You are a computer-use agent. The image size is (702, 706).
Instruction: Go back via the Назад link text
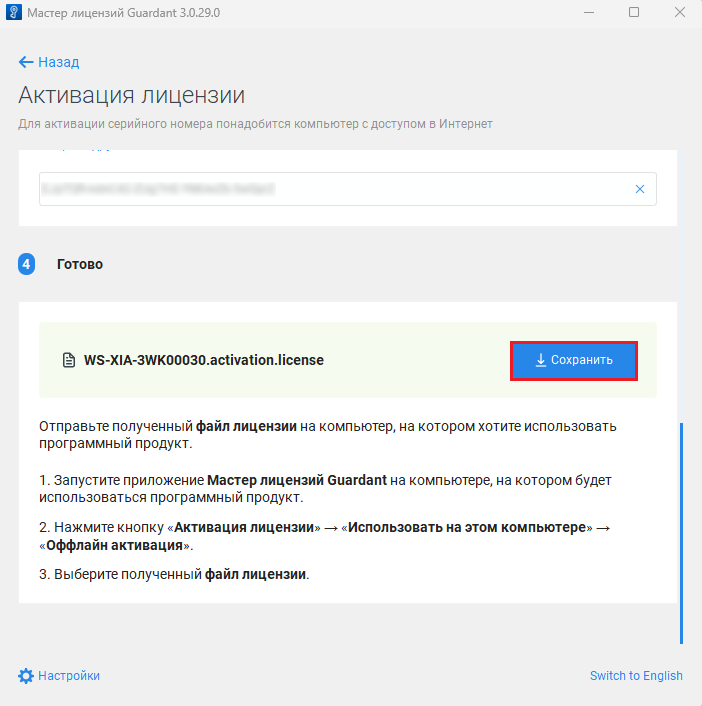pos(59,62)
